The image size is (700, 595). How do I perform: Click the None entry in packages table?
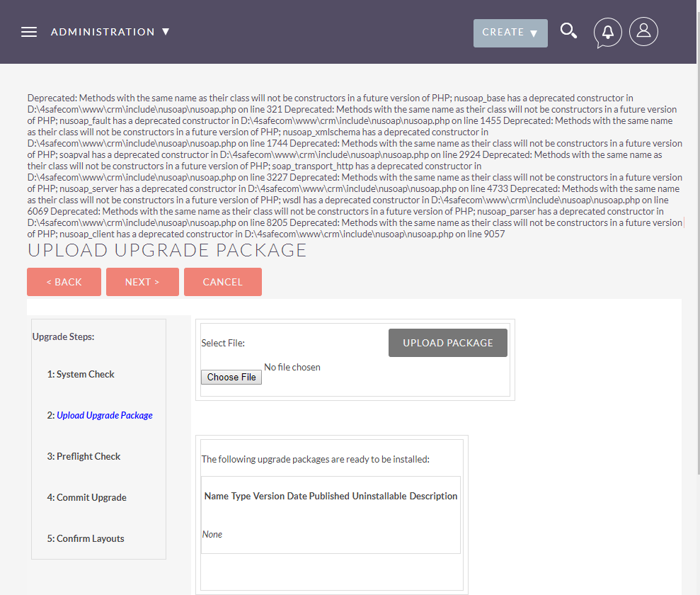click(212, 535)
